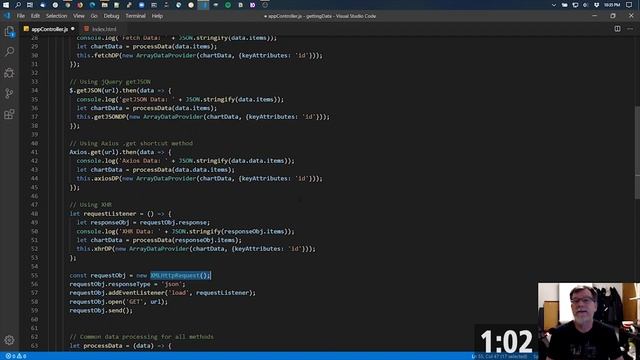The image size is (640, 360).
Task: Open the Windows Start button
Action: pyautogui.click(x=6, y=5)
